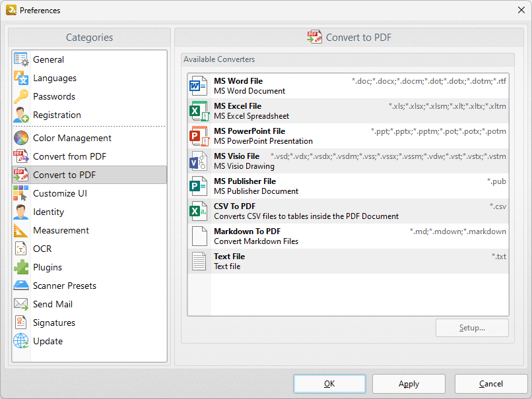
Task: Click the Identity person icon
Action: [x=21, y=212]
